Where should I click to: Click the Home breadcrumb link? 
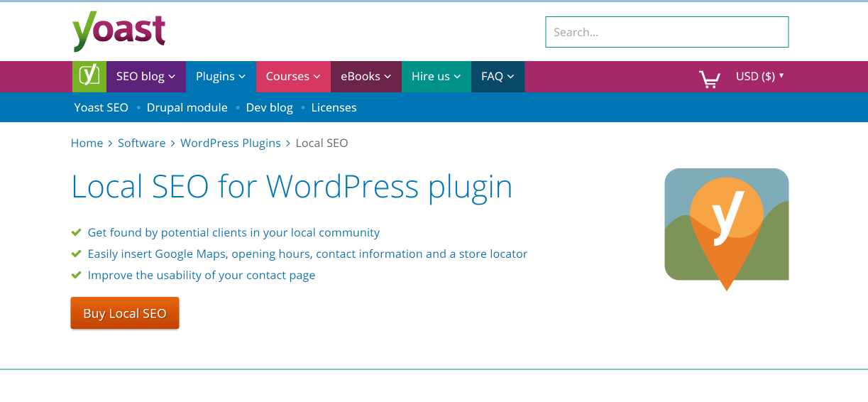click(87, 143)
